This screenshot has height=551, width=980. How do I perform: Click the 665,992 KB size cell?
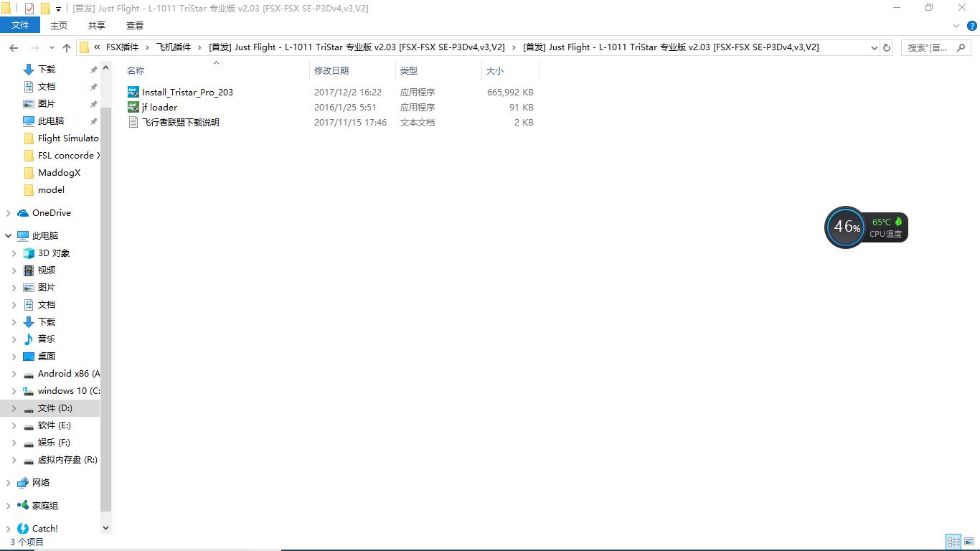pos(510,92)
